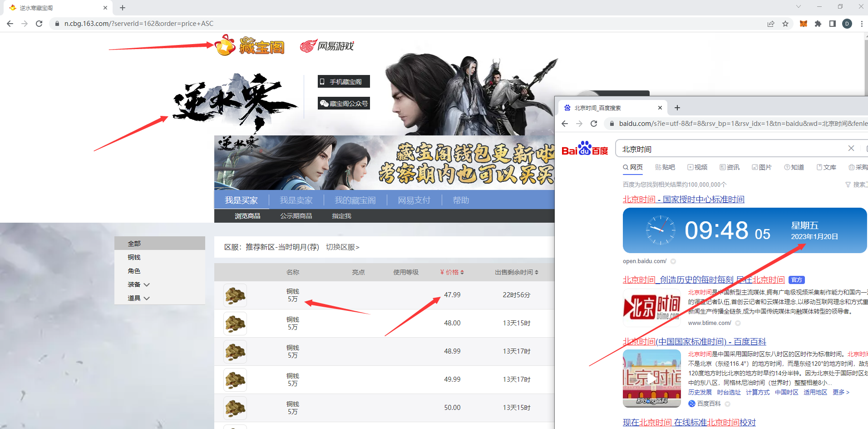Open a new tab beside 逆水寒藏宝阁 tab
Viewport: 868px width, 429px height.
click(123, 8)
